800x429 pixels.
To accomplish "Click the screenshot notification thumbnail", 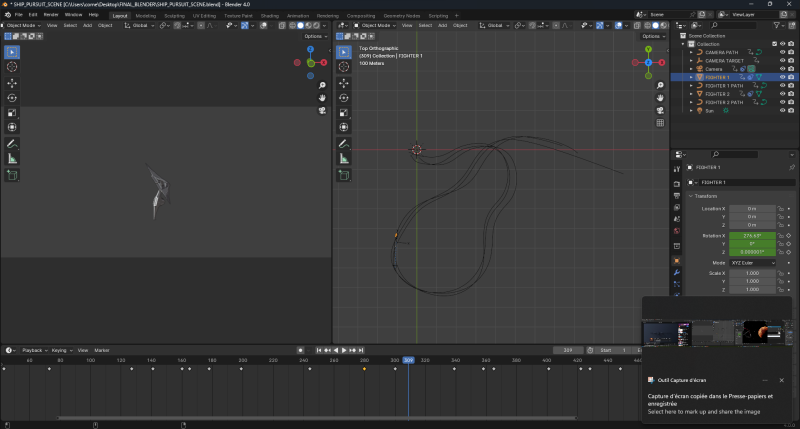I will (x=718, y=333).
